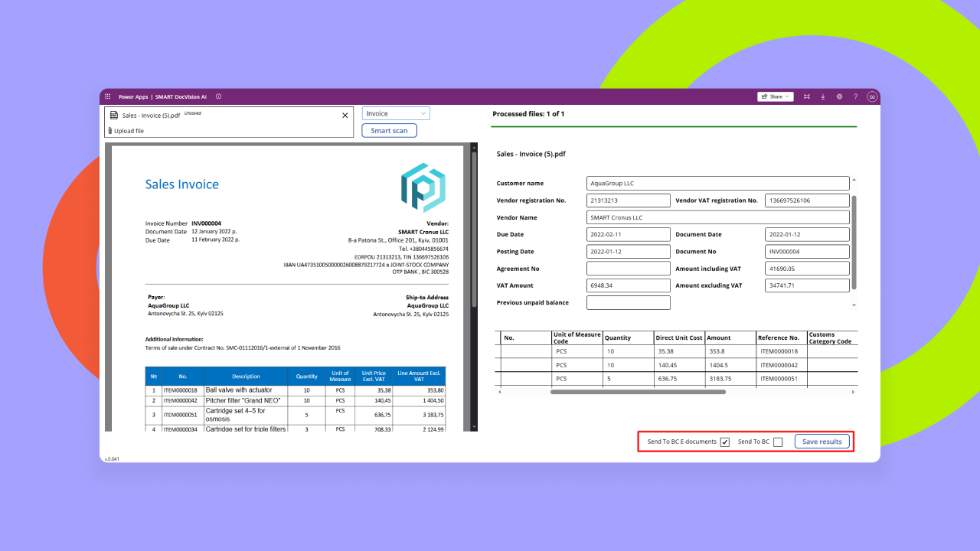Click the Sales - Invoice (5).pdf results title
This screenshot has height=551, width=980.
click(531, 154)
